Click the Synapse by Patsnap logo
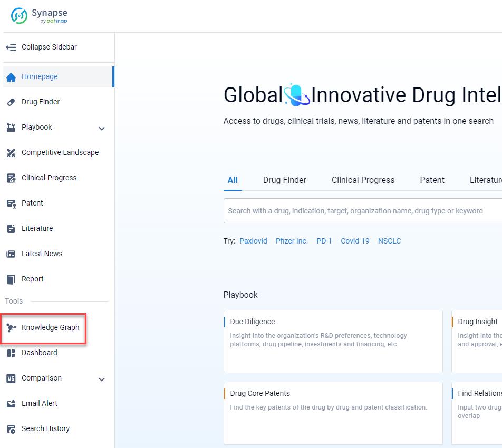Image resolution: width=502 pixels, height=448 pixels. [40, 16]
